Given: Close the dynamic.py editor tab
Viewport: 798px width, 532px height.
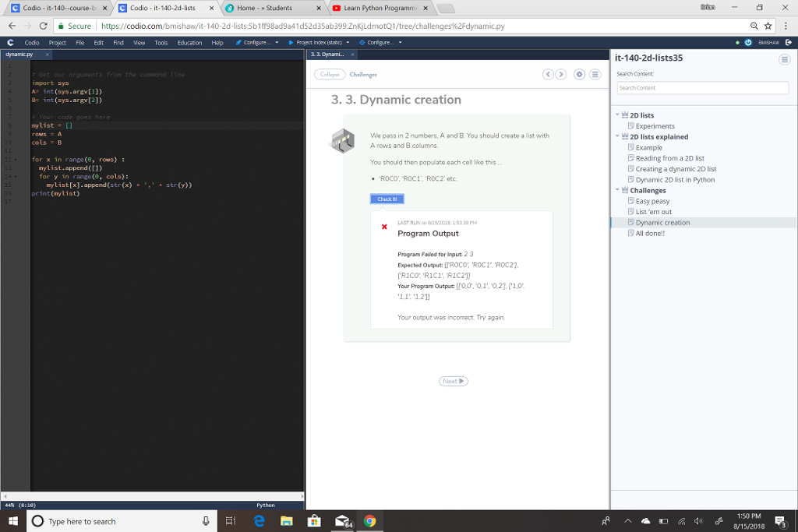Looking at the screenshot, I should click(48, 55).
